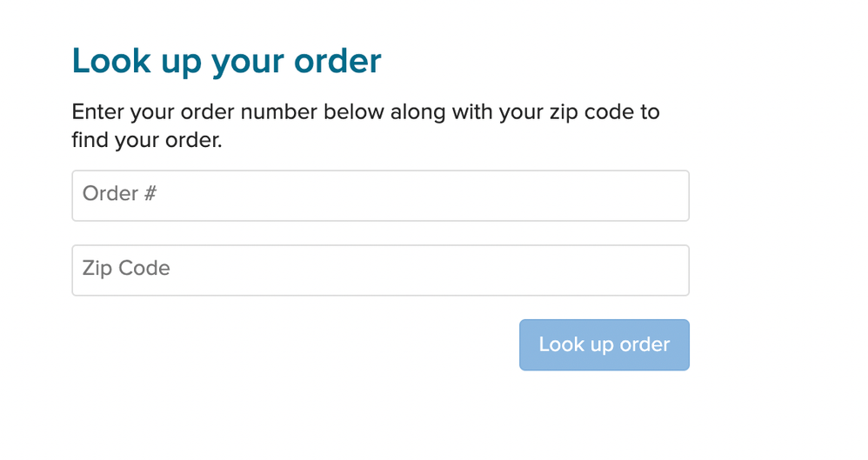Select the order number entry field
Screen dimensions: 868x460
(380, 196)
